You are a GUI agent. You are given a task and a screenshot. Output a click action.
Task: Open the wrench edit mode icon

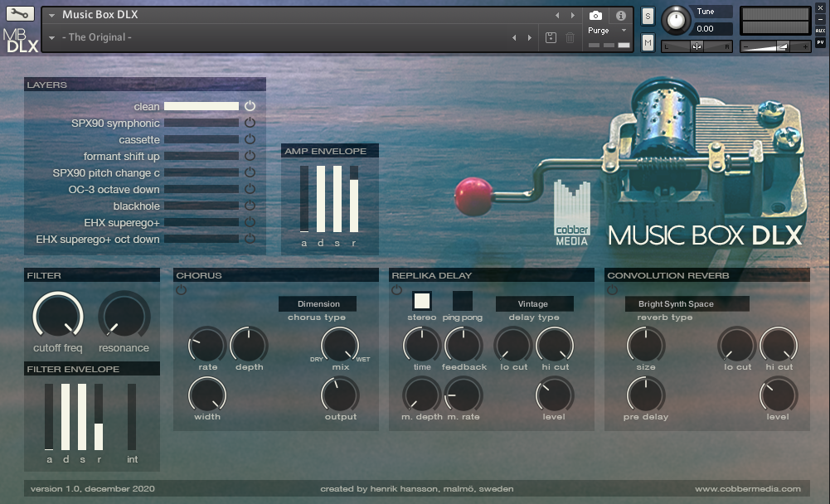(x=20, y=14)
